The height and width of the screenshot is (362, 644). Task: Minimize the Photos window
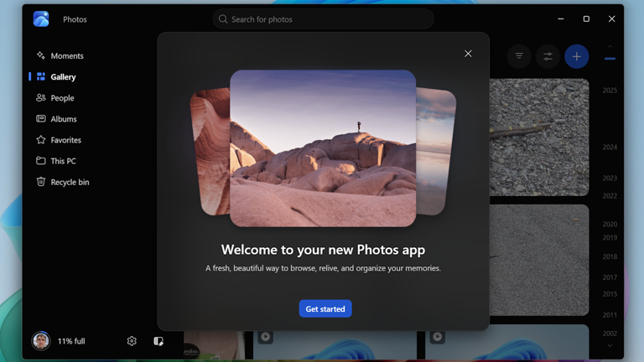tap(561, 19)
